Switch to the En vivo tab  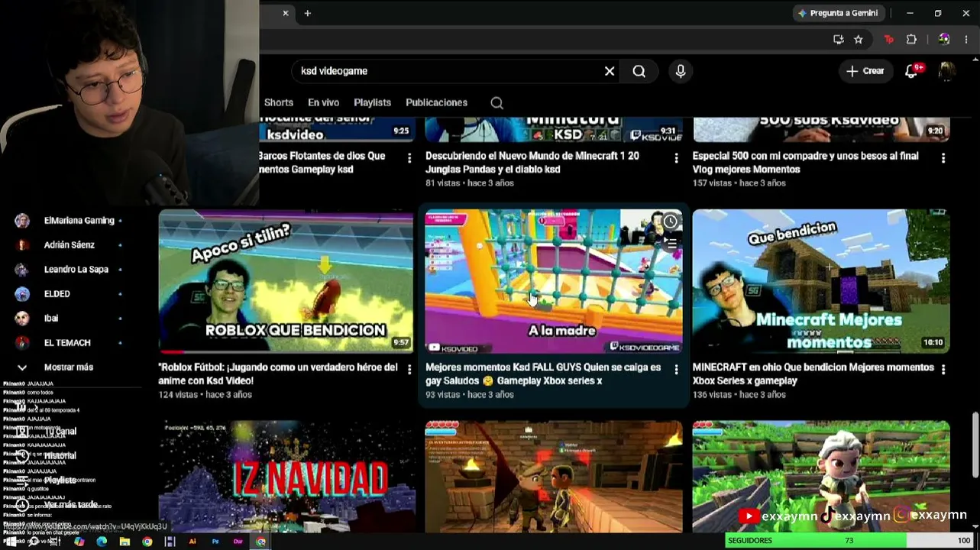click(x=323, y=102)
